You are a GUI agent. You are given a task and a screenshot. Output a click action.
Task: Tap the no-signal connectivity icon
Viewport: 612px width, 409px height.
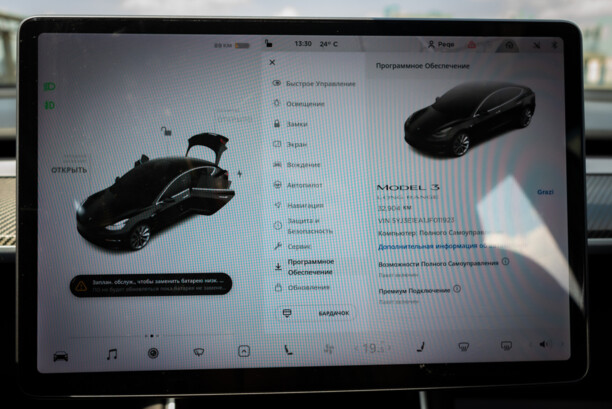coord(537,46)
